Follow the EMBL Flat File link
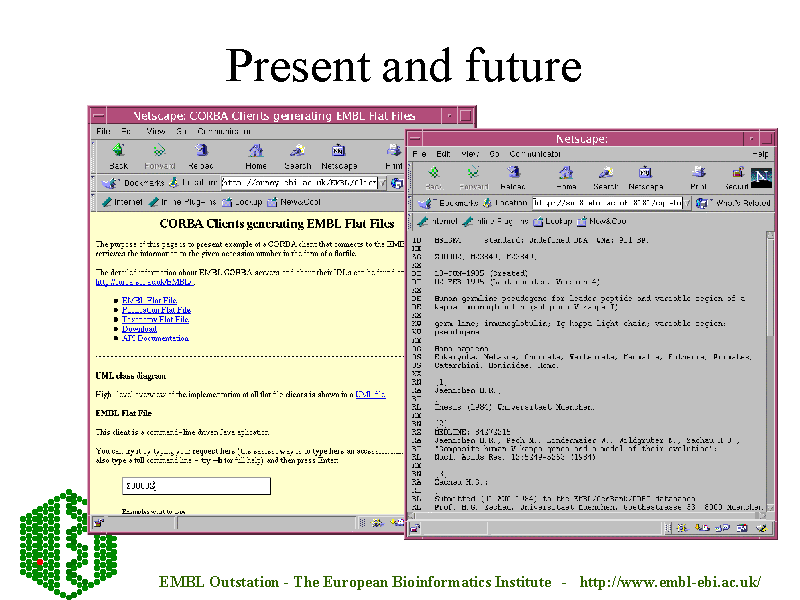The height and width of the screenshot is (600, 800). coord(149,300)
